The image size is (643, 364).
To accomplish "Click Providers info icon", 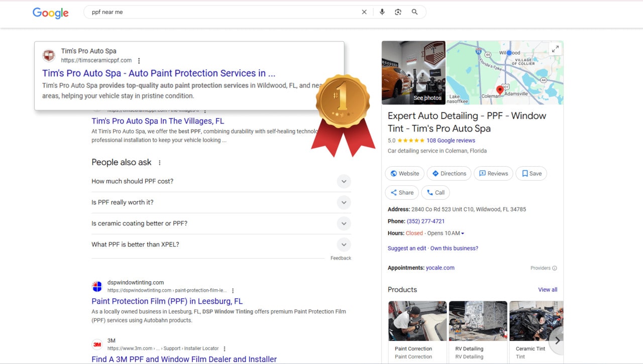I will click(x=555, y=268).
